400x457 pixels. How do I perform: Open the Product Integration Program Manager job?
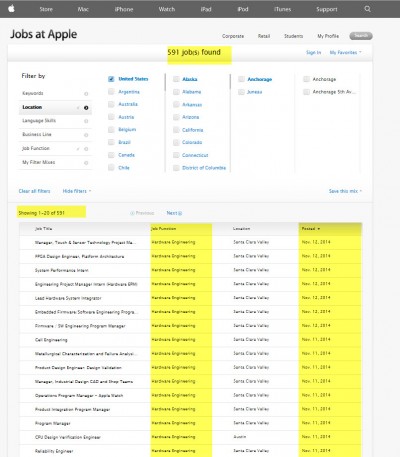tap(72, 409)
